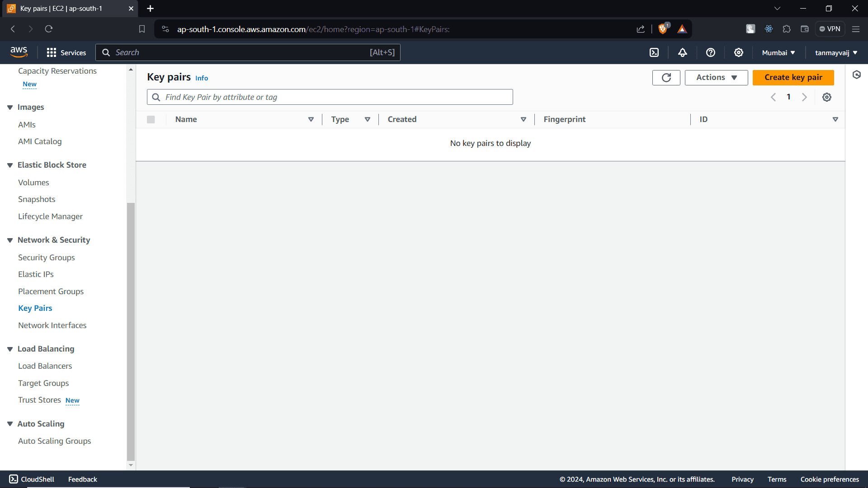Click CloudShell toggle in the status bar

(x=31, y=479)
